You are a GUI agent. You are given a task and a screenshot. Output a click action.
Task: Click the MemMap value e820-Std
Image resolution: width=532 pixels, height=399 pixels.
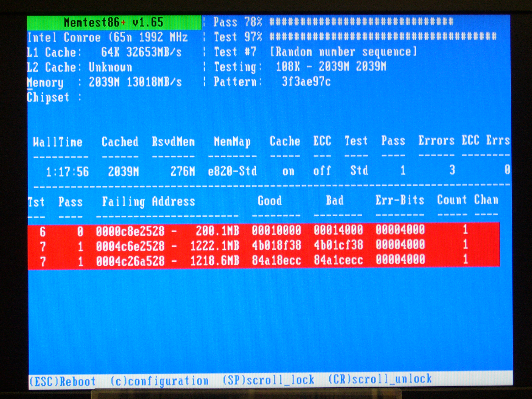(232, 171)
